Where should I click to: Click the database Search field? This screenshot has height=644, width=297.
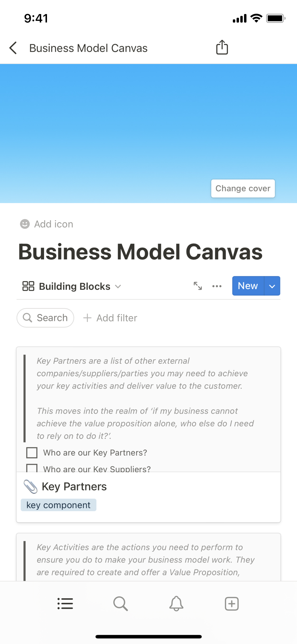(45, 318)
